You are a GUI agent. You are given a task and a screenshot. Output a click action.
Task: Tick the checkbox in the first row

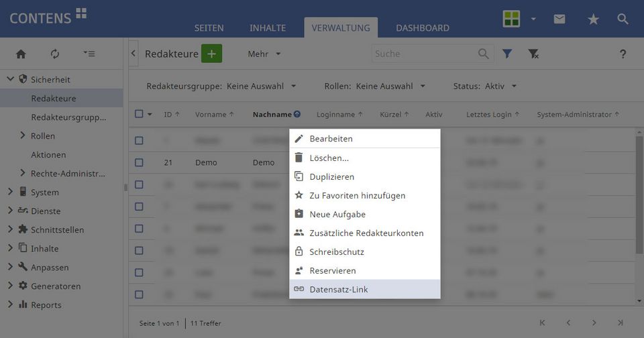(139, 141)
